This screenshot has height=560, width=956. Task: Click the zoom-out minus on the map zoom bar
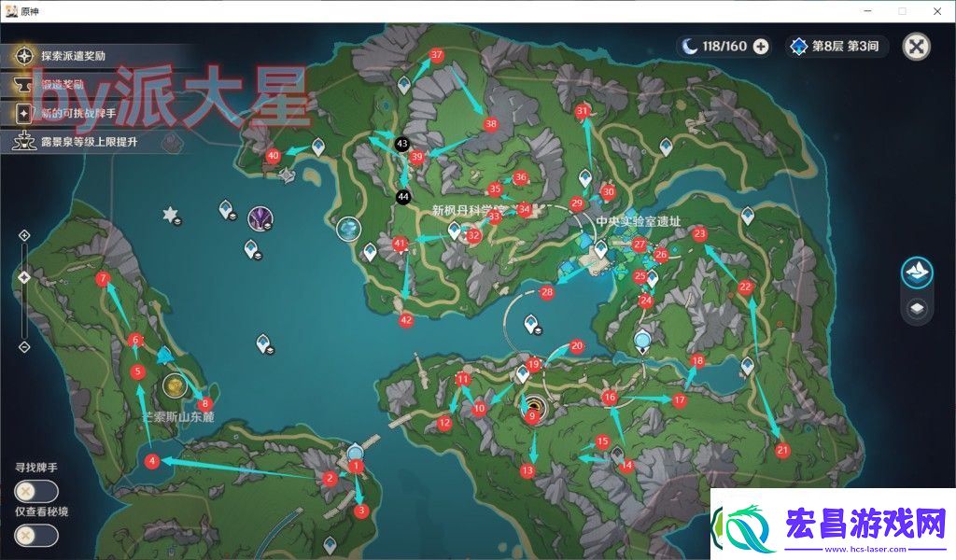(x=24, y=347)
